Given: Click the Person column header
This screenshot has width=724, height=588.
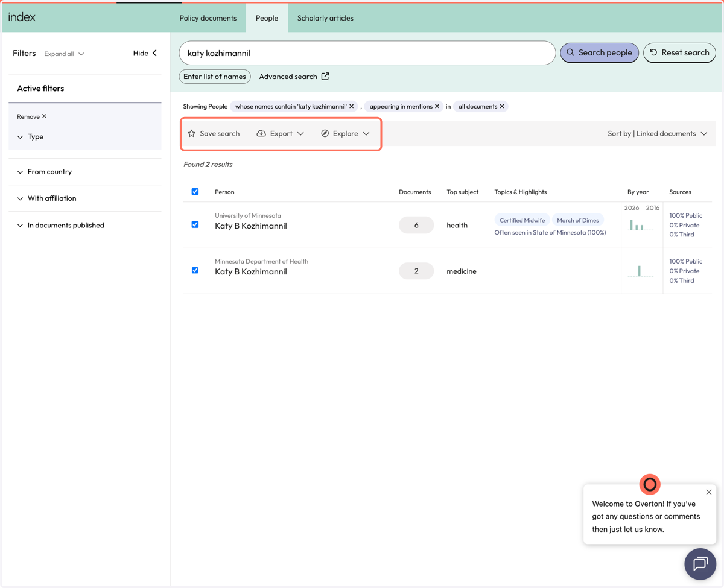Looking at the screenshot, I should 224,192.
